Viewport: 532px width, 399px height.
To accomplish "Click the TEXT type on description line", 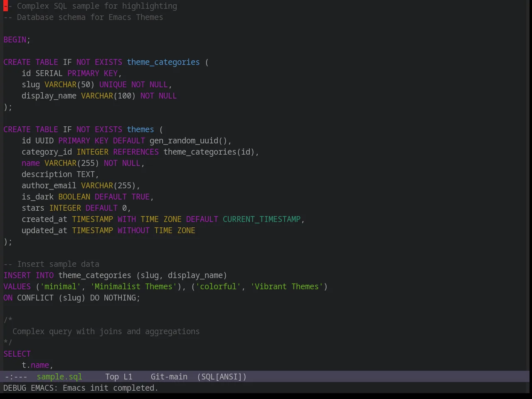I will tap(86, 174).
